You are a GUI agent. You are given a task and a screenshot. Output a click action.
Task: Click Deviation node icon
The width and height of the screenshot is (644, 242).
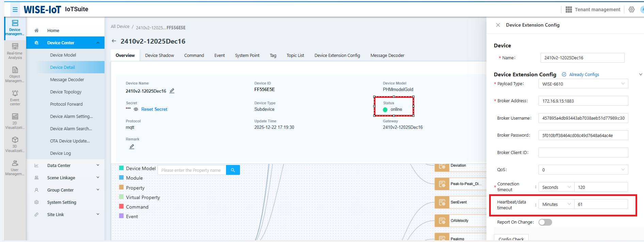click(442, 166)
